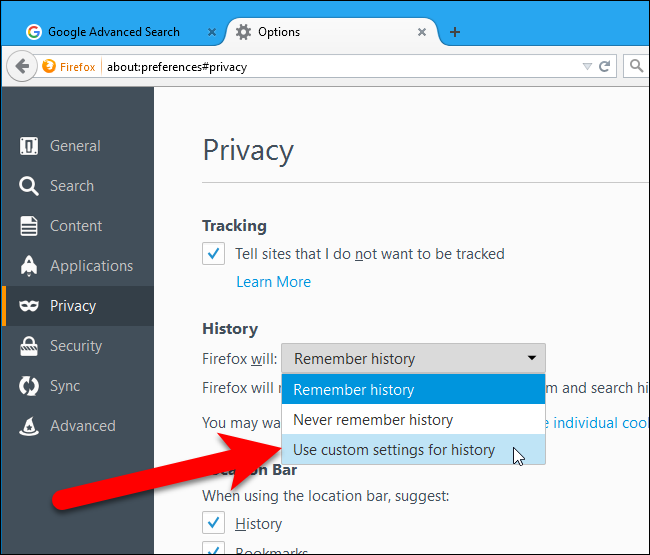Open the individual cookies link
The image size is (650, 555).
click(599, 423)
